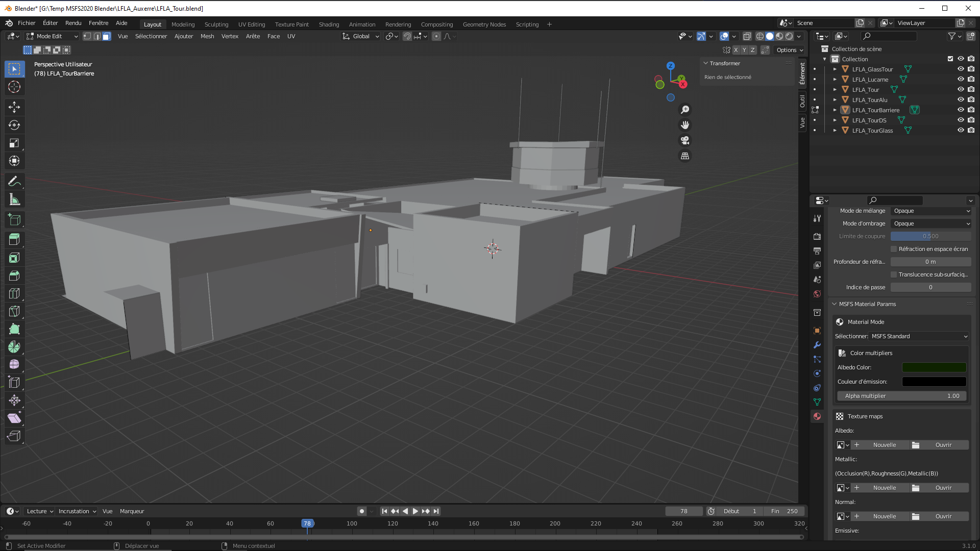Open the Mesh menu
The image size is (980, 551).
(x=207, y=36)
